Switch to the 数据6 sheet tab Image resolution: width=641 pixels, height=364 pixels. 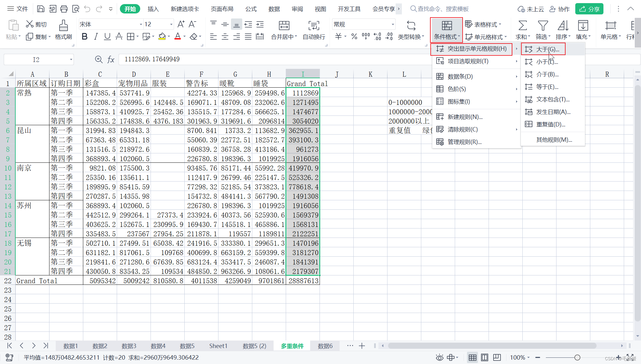(325, 346)
